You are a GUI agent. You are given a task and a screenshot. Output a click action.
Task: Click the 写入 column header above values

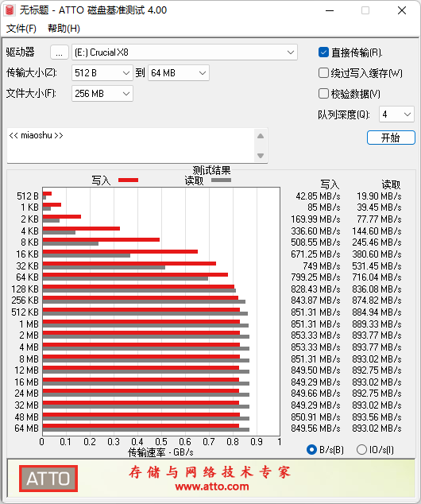330,184
